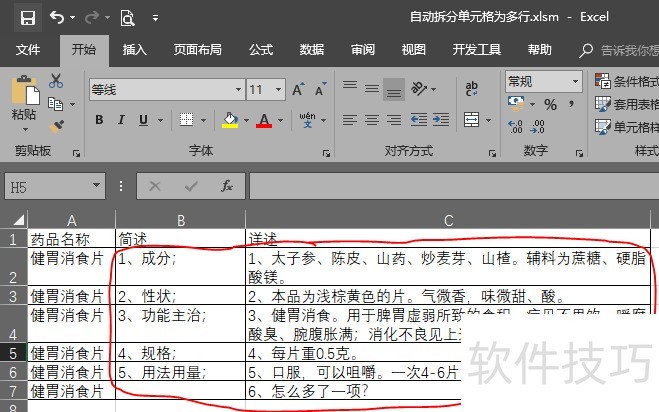
Task: Open Format as Table 套用表格
Action: pyautogui.click(x=626, y=104)
